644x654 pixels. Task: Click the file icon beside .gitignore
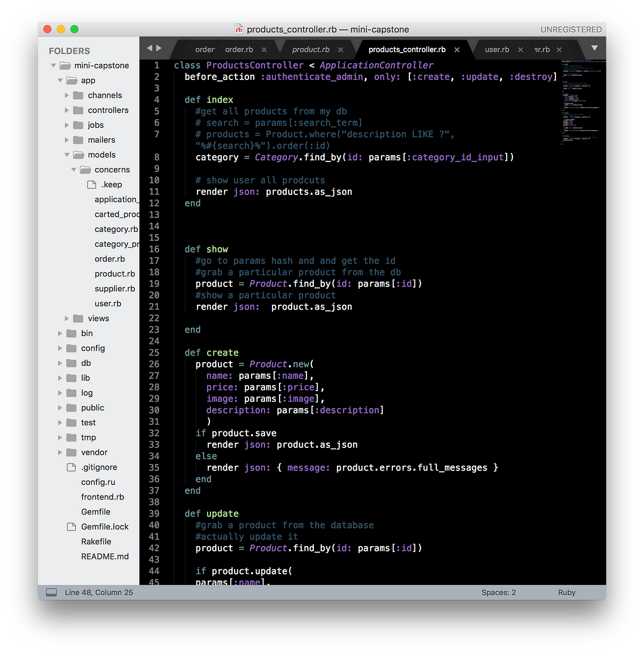71,467
